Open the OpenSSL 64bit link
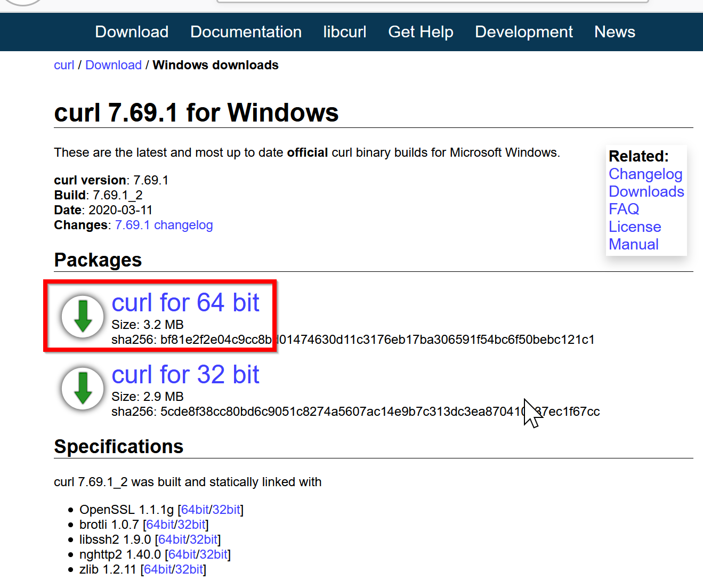Image resolution: width=703 pixels, height=588 pixels. [x=195, y=510]
